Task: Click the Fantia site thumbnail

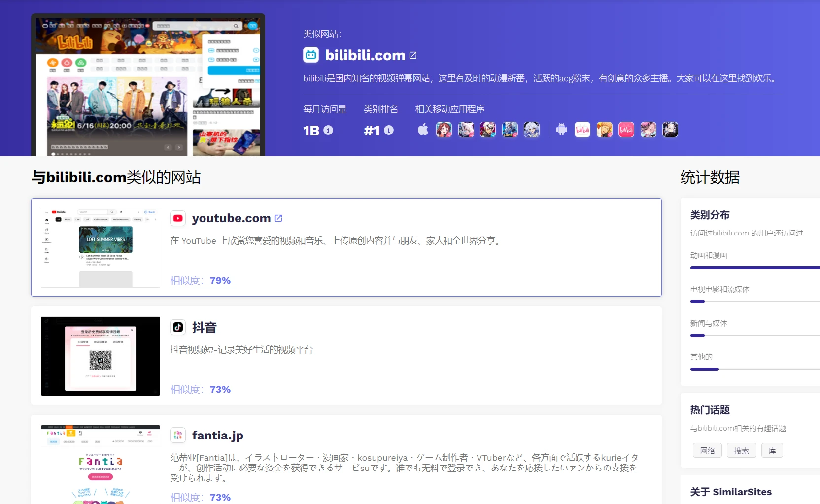Action: 101,465
